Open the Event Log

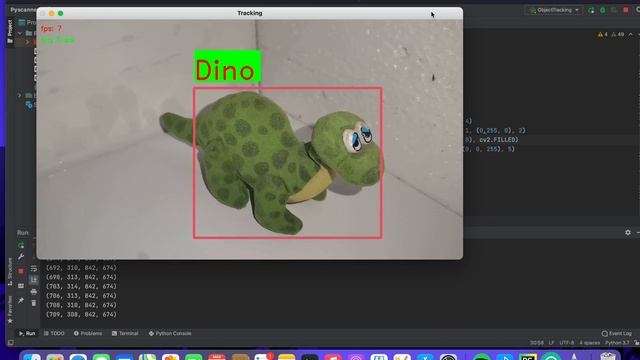616,333
